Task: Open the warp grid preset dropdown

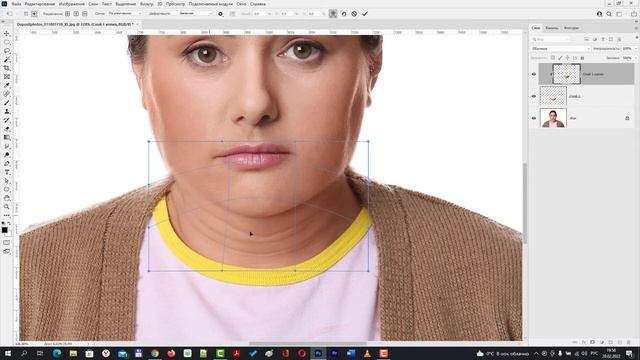Action: 124,13
